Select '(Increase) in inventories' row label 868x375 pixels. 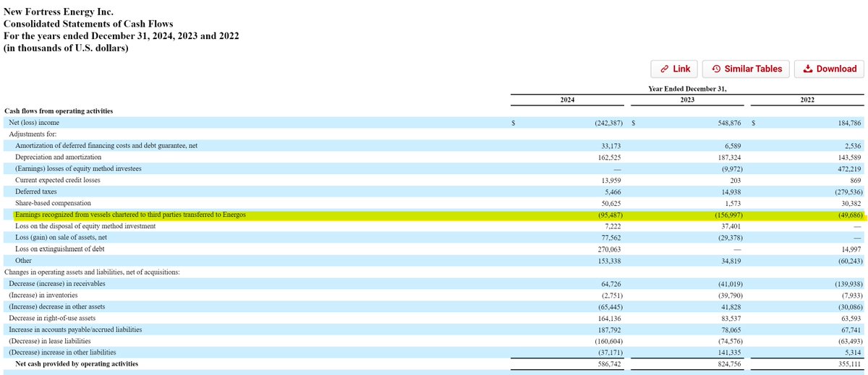[x=44, y=295]
